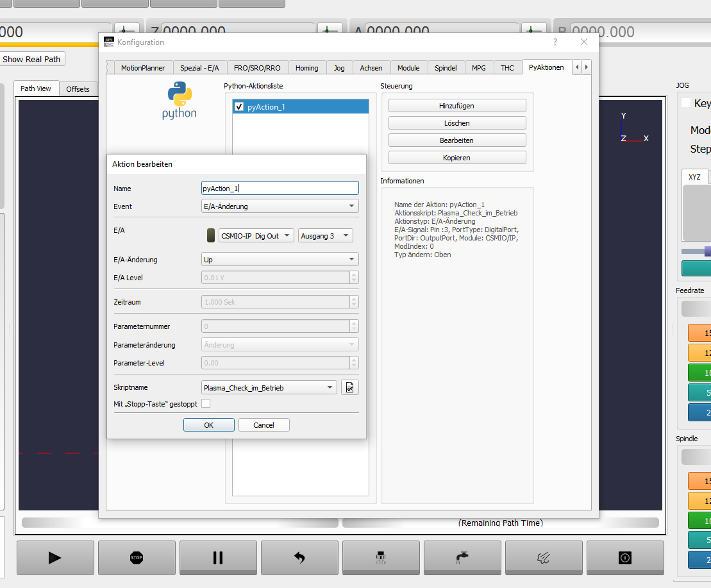Open the disabled Parameteränderung dropdown
Screen dimensions: 711x588
280,344
